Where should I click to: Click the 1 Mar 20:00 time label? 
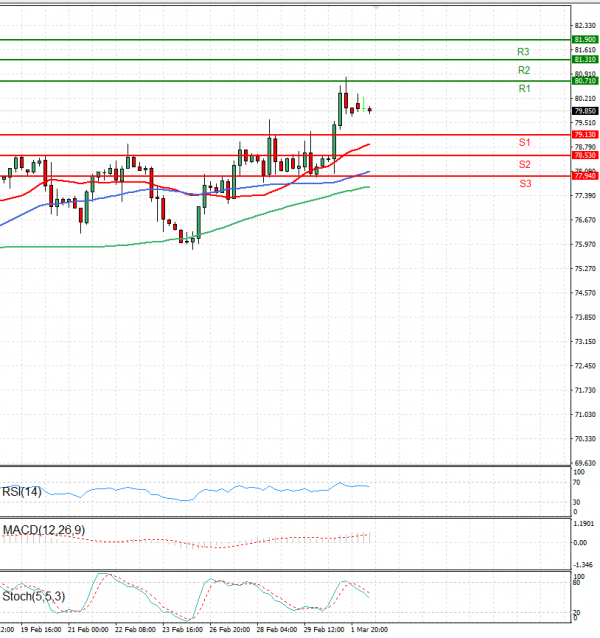(x=369, y=629)
